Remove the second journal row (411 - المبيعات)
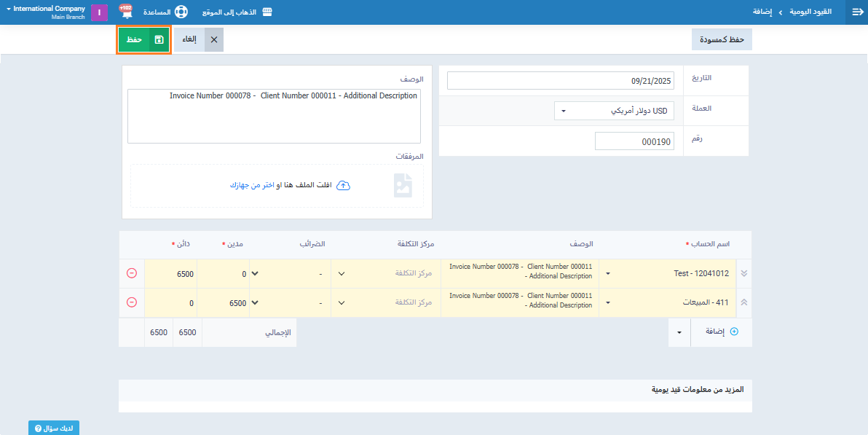Image resolution: width=868 pixels, height=435 pixels. [132, 302]
